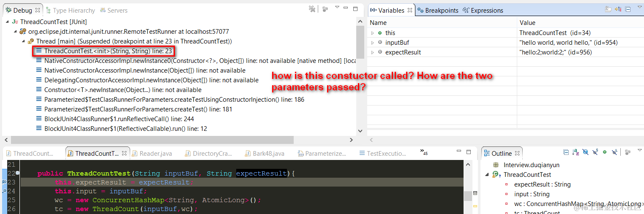The image size is (644, 214).
Task: Switch to the Servers tab
Action: (114, 10)
